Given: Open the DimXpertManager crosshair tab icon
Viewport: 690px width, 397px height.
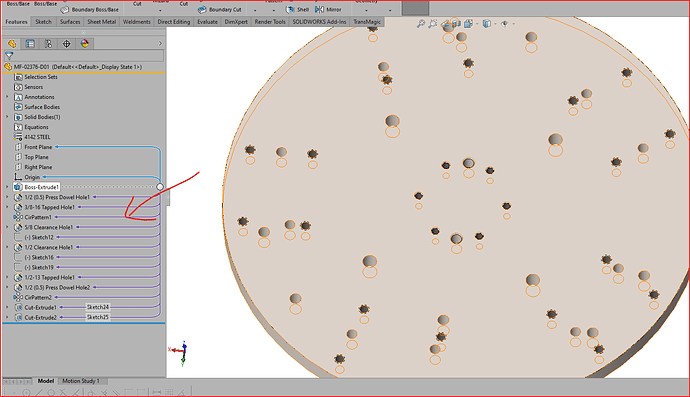Looking at the screenshot, I should coord(66,44).
